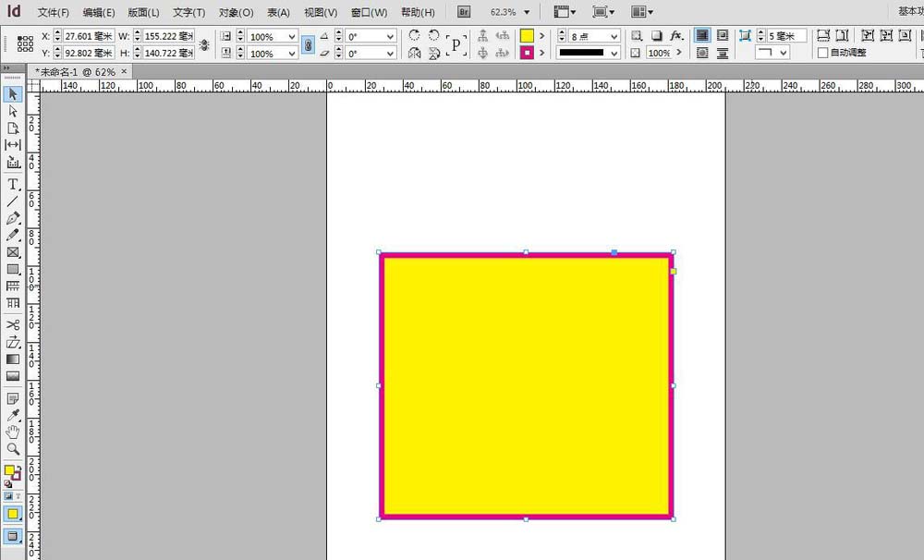
Task: Toggle constrain proportions for scaling link
Action: (308, 44)
